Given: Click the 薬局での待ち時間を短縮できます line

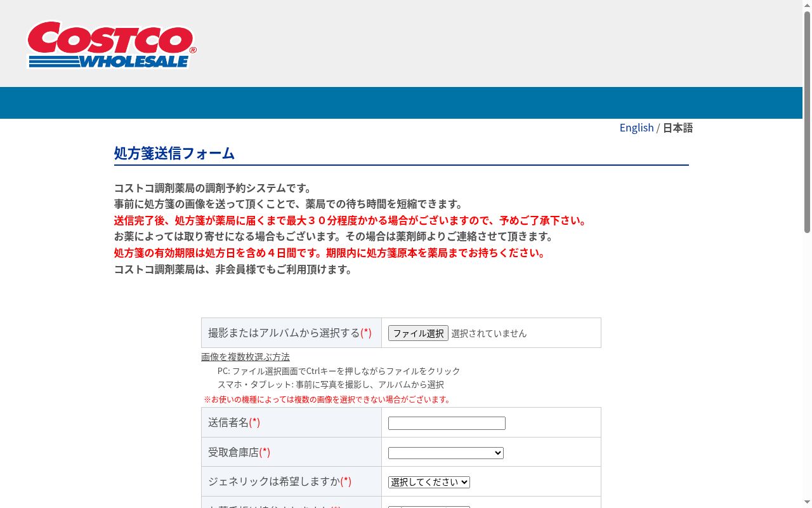Looking at the screenshot, I should (289, 204).
